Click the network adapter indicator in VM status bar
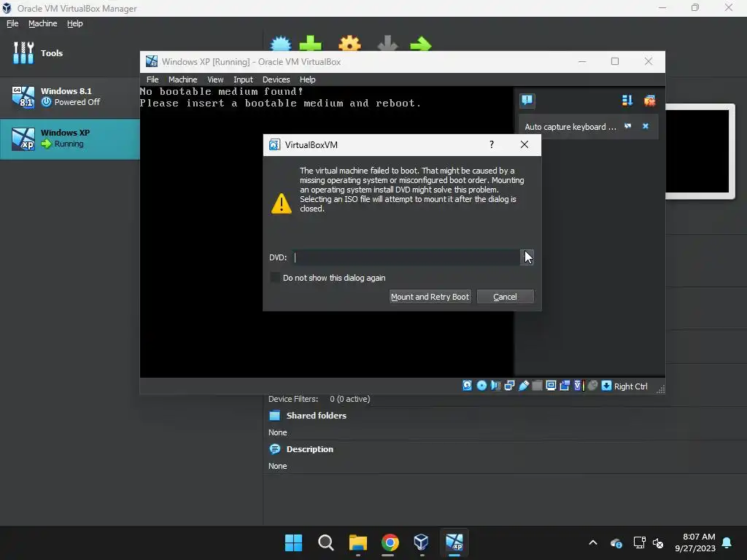The width and height of the screenshot is (747, 560). click(509, 386)
